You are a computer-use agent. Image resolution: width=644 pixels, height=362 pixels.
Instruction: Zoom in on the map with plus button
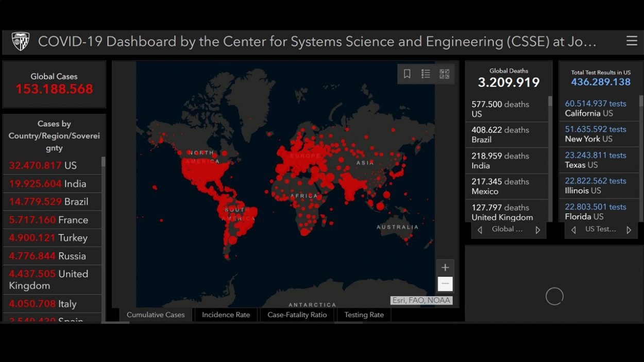click(x=445, y=267)
